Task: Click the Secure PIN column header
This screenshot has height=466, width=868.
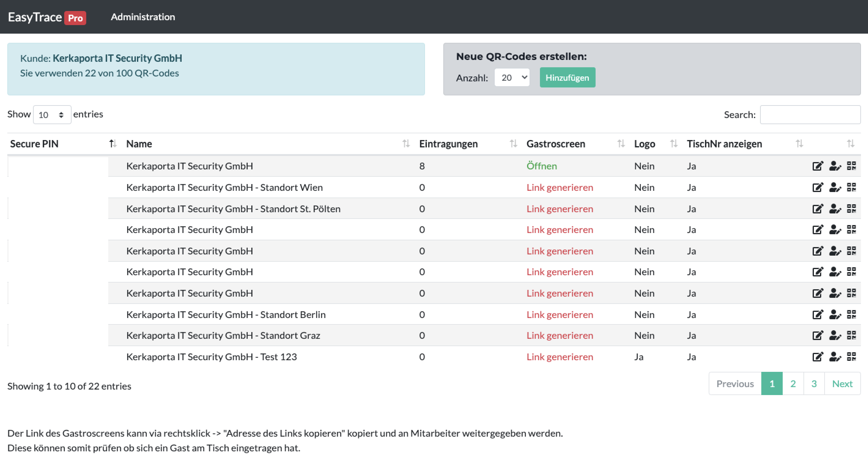Action: click(x=34, y=144)
